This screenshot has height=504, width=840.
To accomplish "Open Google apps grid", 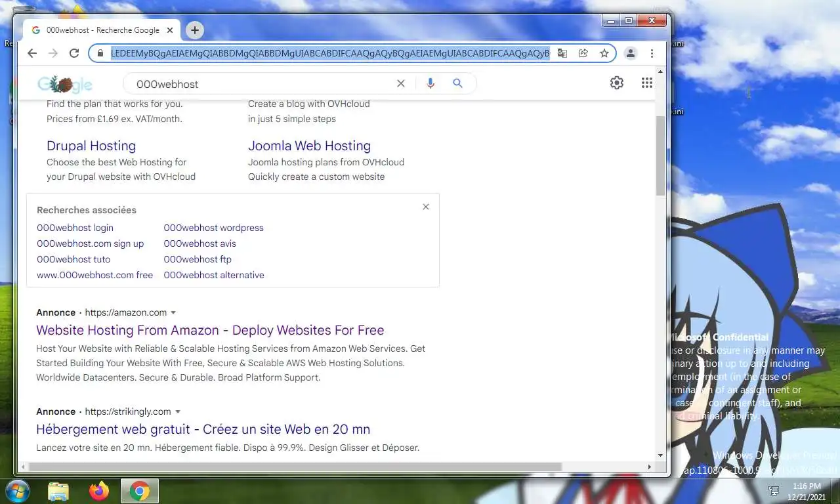I will (647, 83).
